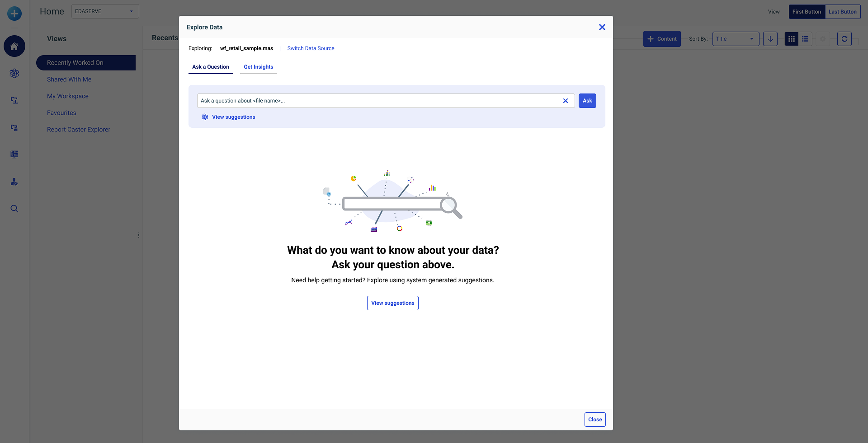Screen dimensions: 868x443
Task: Click the Last Button toggle
Action: [x=843, y=12]
